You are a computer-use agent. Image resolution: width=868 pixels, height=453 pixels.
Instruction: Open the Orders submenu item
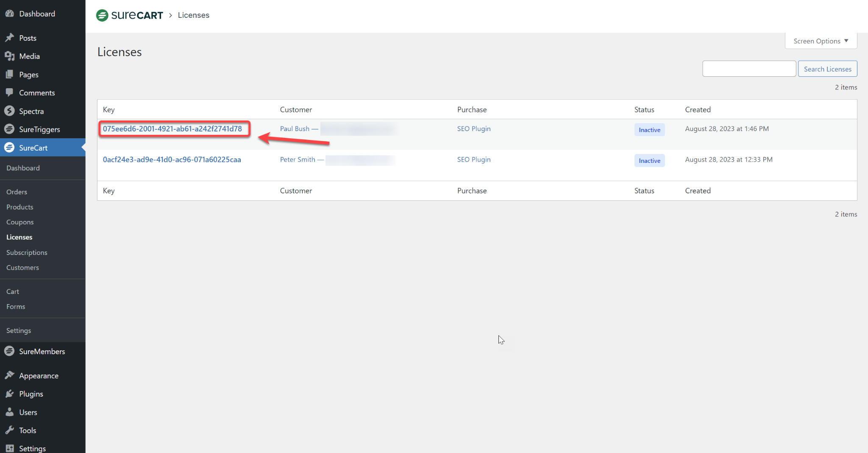[x=17, y=192]
